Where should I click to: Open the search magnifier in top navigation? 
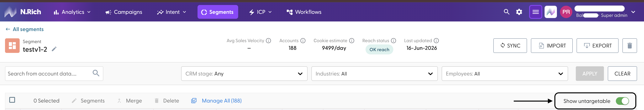click(x=506, y=12)
